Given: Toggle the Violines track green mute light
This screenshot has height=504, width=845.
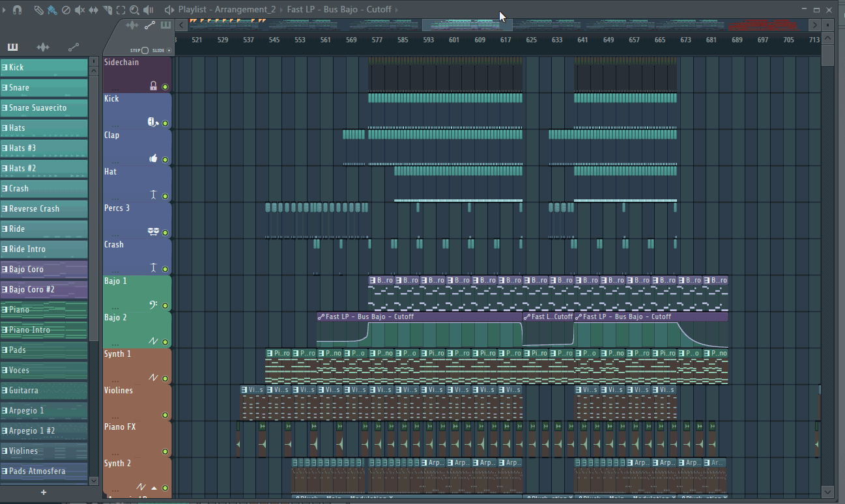Looking at the screenshot, I should coord(165,415).
